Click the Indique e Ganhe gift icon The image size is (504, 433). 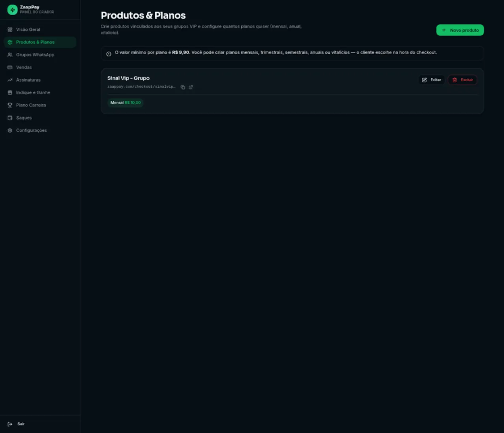[10, 93]
